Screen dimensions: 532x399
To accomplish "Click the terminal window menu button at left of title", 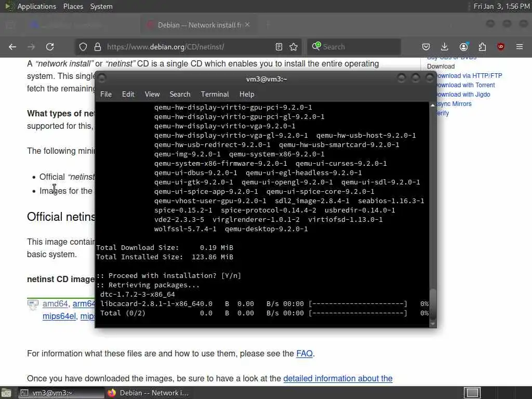I will [x=102, y=78].
